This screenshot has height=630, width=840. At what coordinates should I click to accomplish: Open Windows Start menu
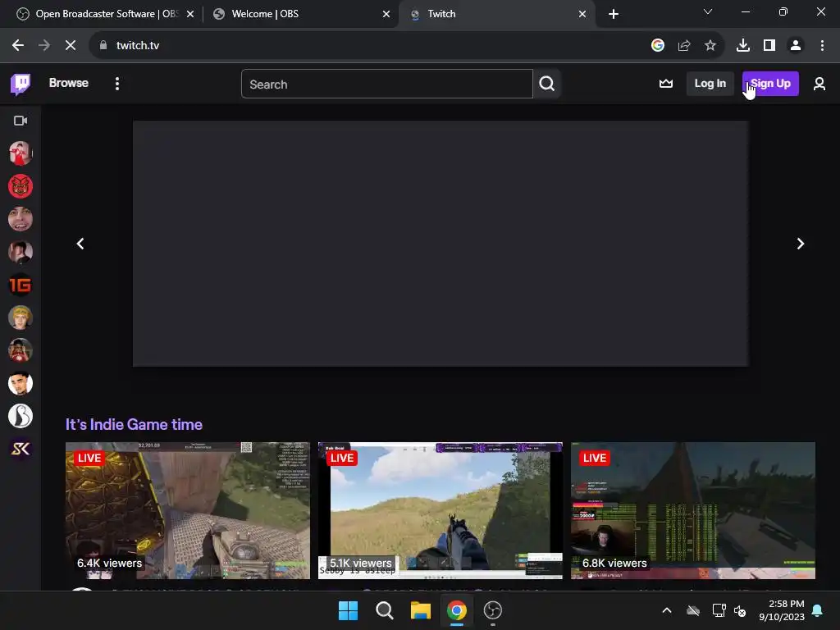coord(348,610)
